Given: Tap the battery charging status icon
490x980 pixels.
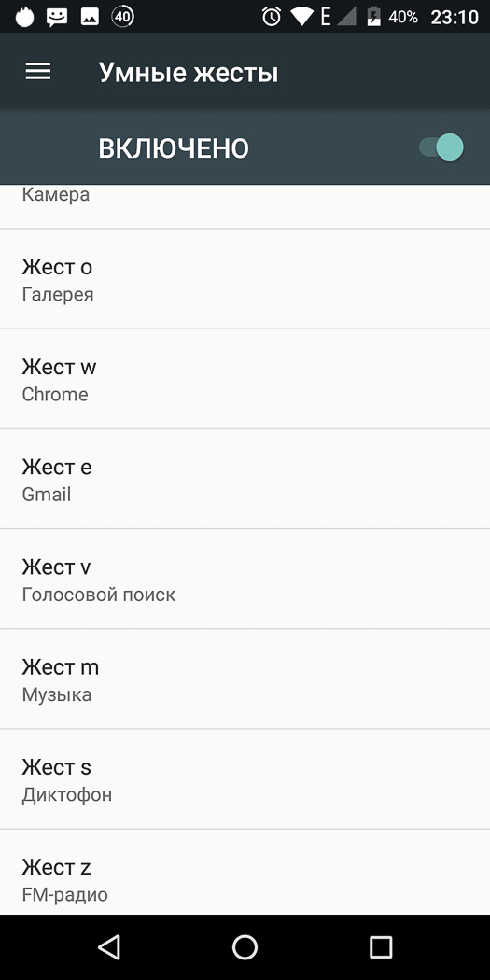Looking at the screenshot, I should pos(373,16).
